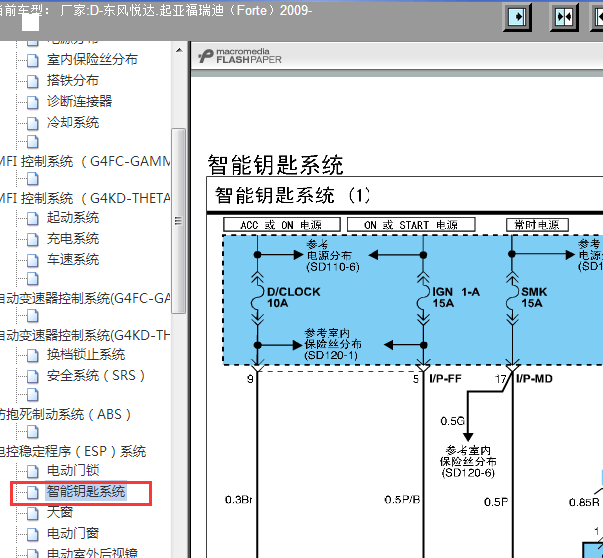This screenshot has width=603, height=558.
Task: Click the I/P-MD connector label
Action: click(x=534, y=379)
